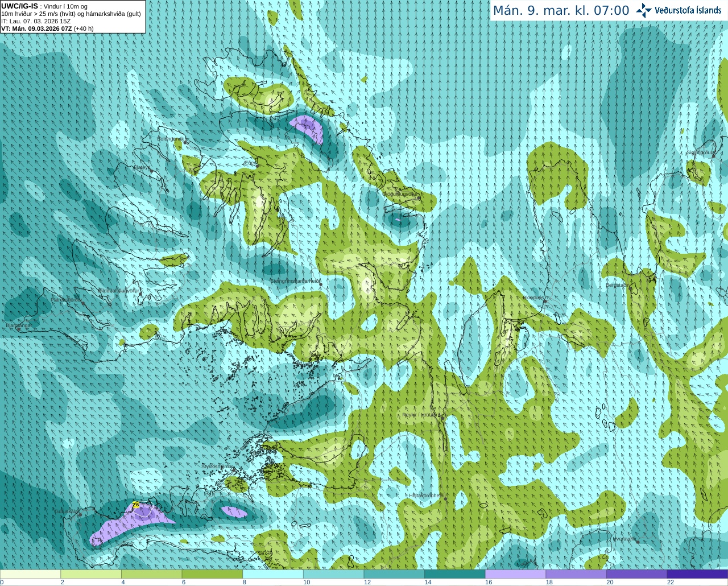Click the Bíldudalsflugvöllur station label
This screenshot has height=586, width=728.
[x=119, y=290]
